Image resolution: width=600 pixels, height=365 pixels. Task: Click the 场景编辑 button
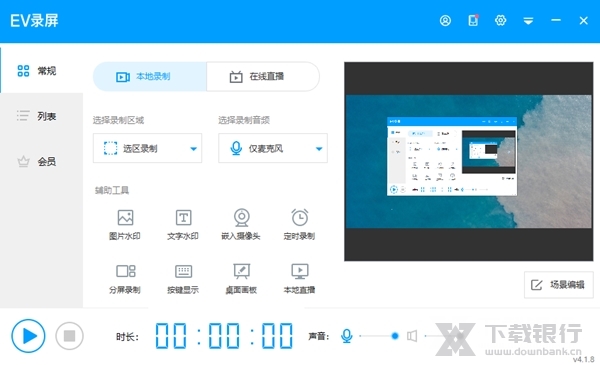(x=559, y=285)
